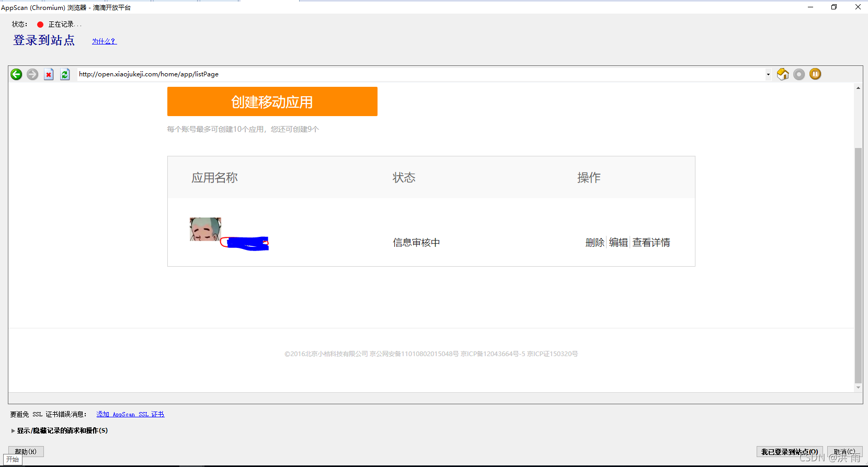Click the app avatar thumbnail image

(x=205, y=229)
